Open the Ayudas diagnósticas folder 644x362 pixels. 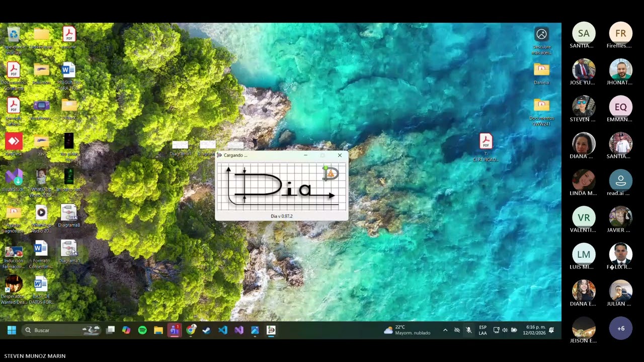pos(14,219)
